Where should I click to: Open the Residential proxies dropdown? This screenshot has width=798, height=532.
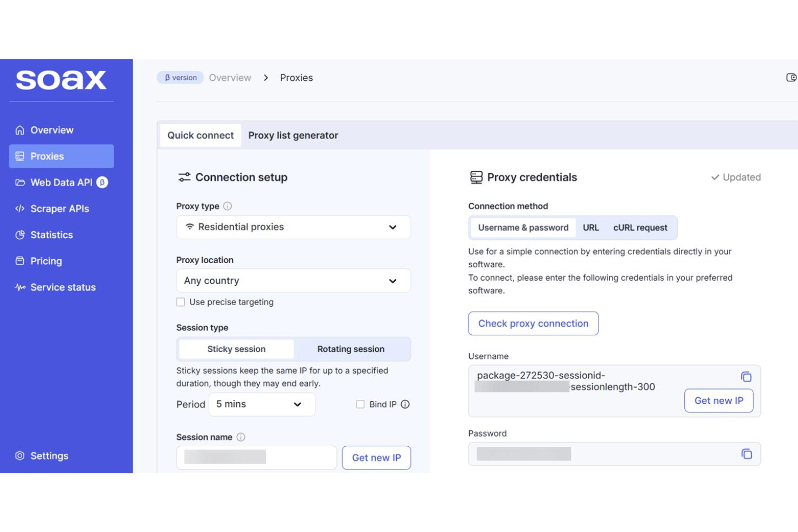pyautogui.click(x=293, y=227)
